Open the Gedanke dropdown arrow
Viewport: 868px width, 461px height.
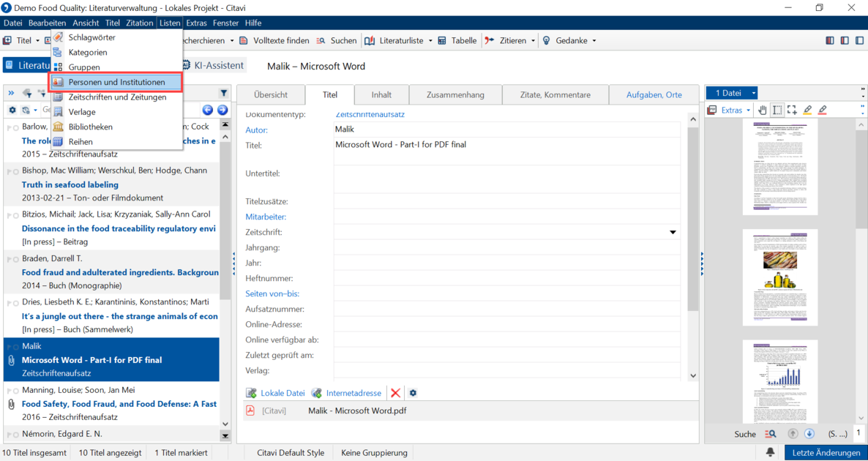tap(594, 40)
